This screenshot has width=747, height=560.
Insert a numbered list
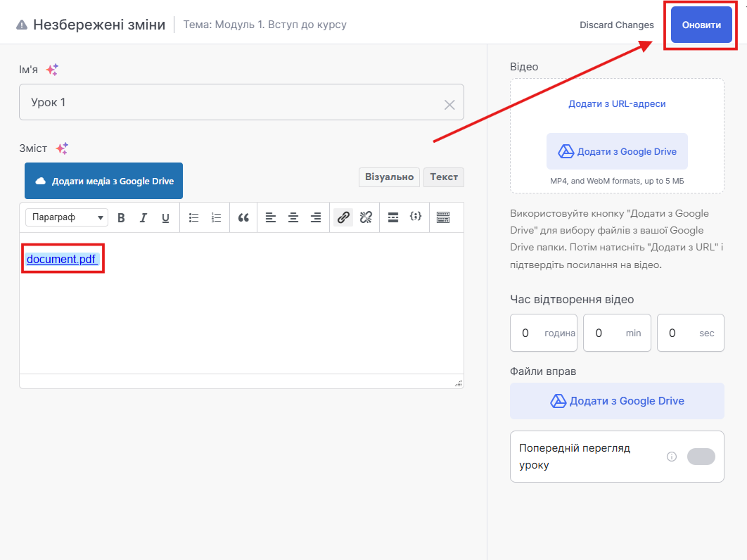coord(216,218)
